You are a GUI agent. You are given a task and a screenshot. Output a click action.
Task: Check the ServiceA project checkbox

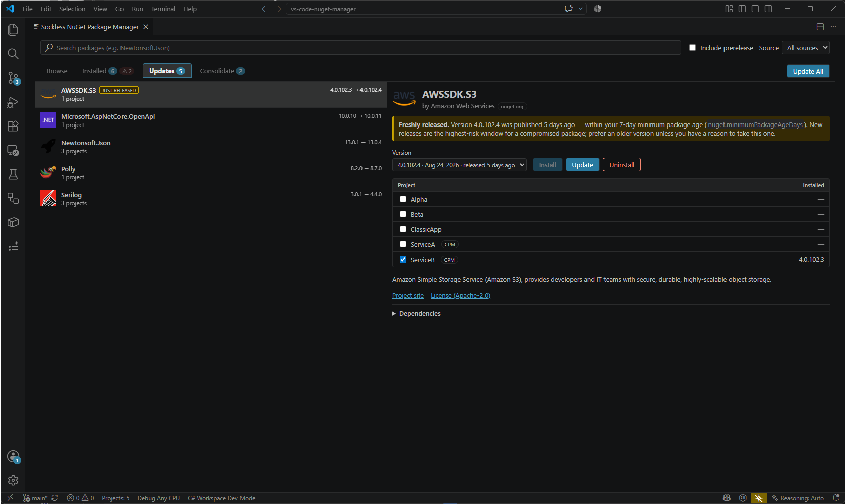pos(403,244)
